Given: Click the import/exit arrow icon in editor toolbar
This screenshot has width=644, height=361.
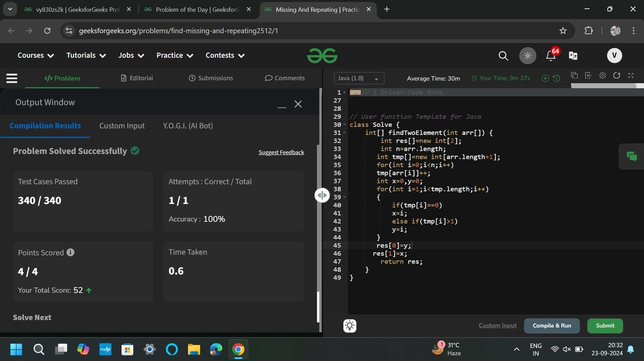Looking at the screenshot, I should coord(588,76).
